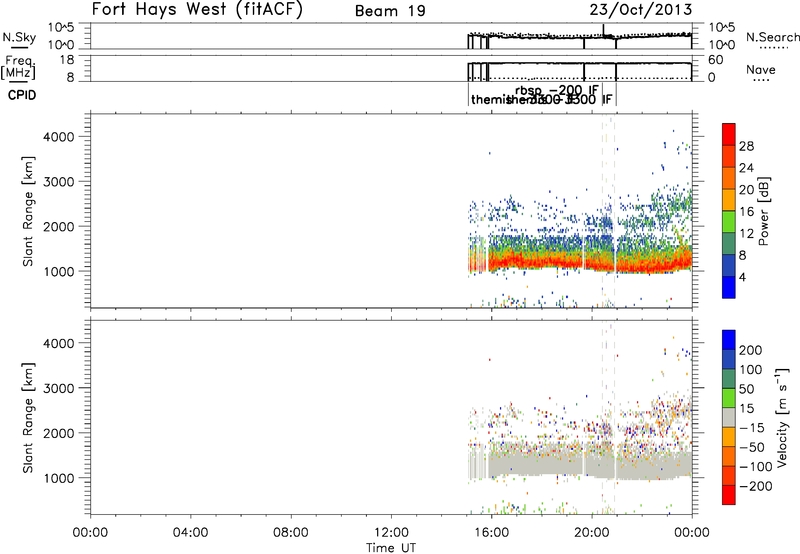800x554 pixels.
Task: Click the '60' tick beside the Nave axis
Action: coord(716,60)
